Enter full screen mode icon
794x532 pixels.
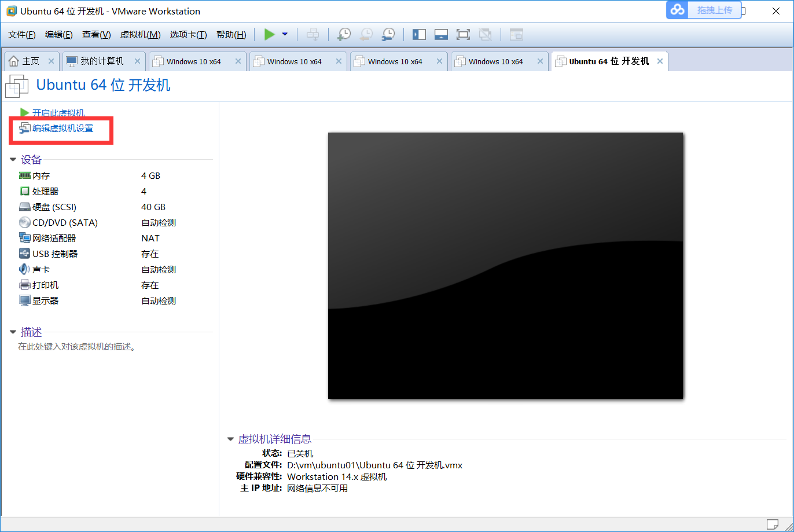pos(463,35)
